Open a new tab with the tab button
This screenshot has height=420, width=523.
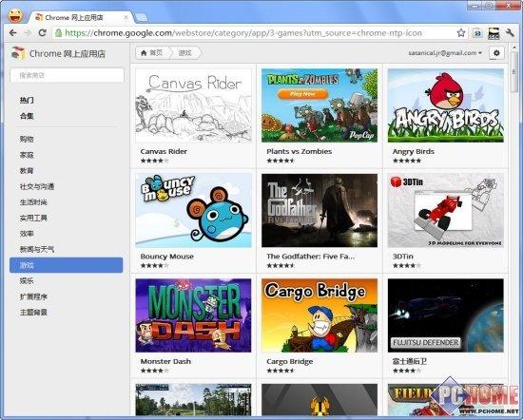tap(142, 17)
